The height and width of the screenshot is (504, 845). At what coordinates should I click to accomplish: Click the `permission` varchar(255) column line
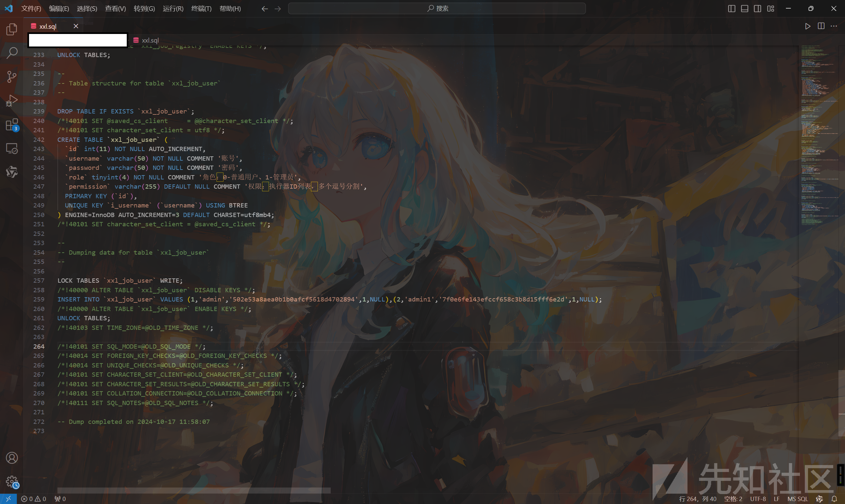point(216,186)
